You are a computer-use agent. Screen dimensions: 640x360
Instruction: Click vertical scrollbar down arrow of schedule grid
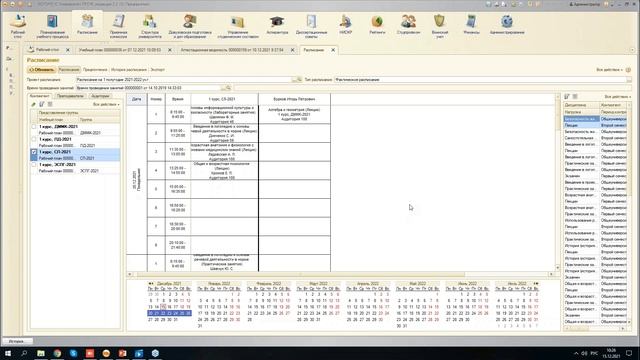(x=558, y=268)
